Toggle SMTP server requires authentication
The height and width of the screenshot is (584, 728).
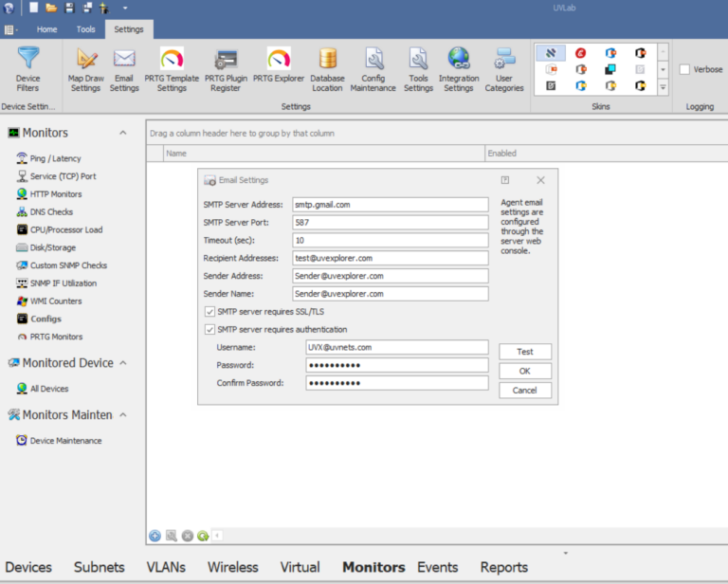coord(209,330)
